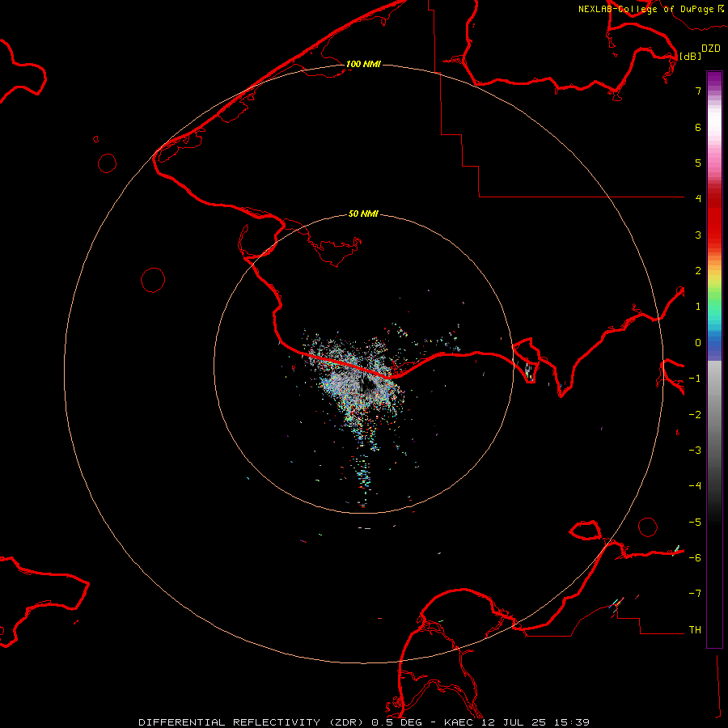The width and height of the screenshot is (728, 728).
Task: Click the "100 NMI" range ring label
Action: click(x=363, y=64)
